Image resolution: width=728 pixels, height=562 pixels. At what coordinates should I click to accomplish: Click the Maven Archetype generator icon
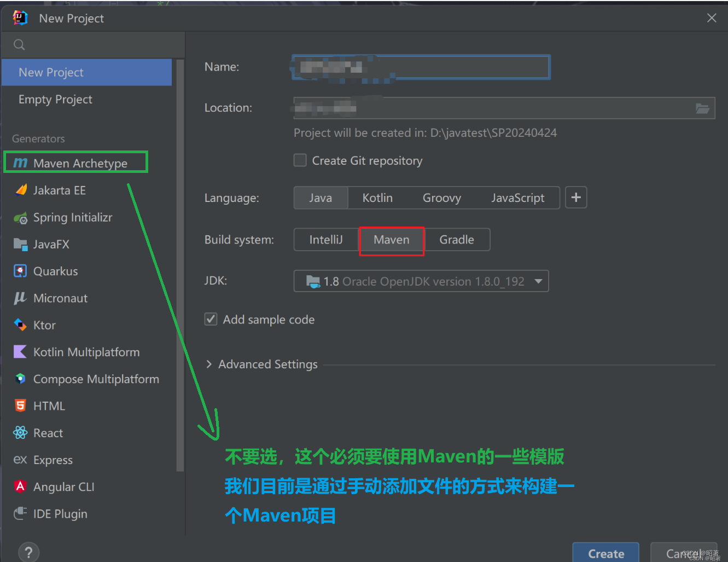pyautogui.click(x=20, y=163)
